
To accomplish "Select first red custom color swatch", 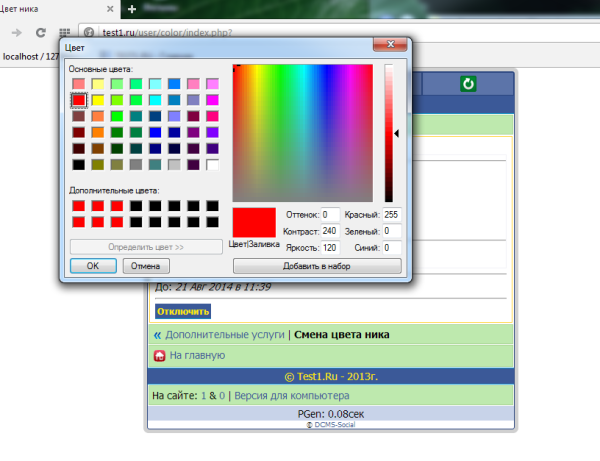I will pyautogui.click(x=78, y=206).
